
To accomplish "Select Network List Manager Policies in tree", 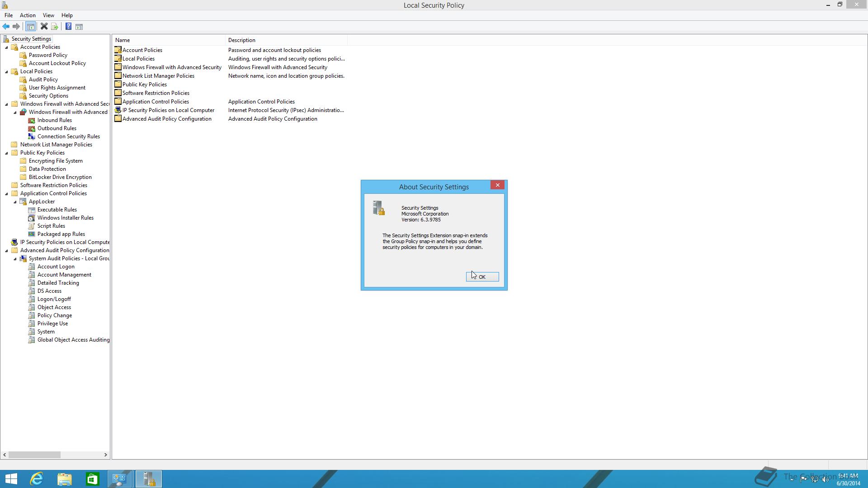I will tap(56, 145).
